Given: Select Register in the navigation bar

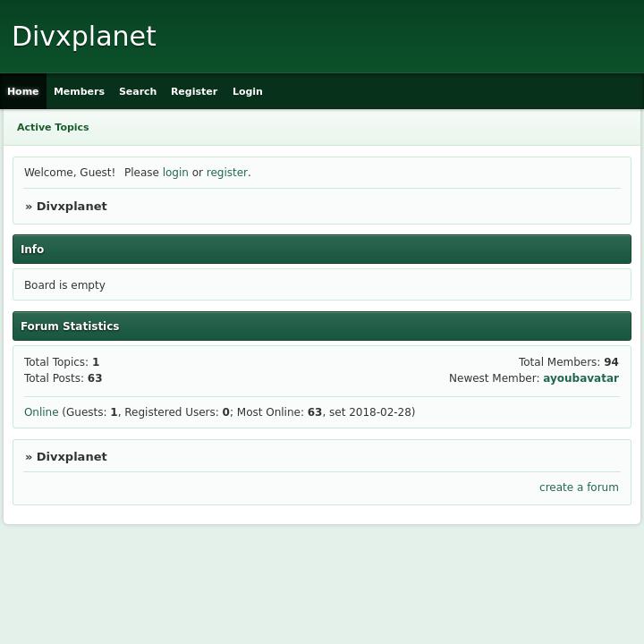Looking at the screenshot, I should pos(194,91).
